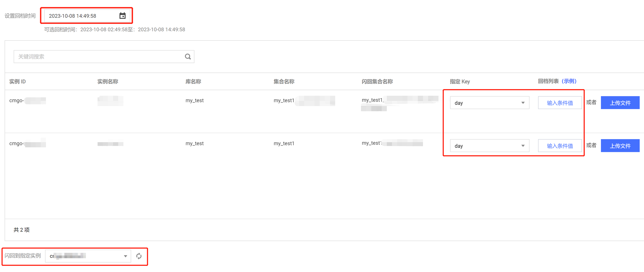Click the 实例 ID column header
Screen dimensions: 644x272
point(18,81)
